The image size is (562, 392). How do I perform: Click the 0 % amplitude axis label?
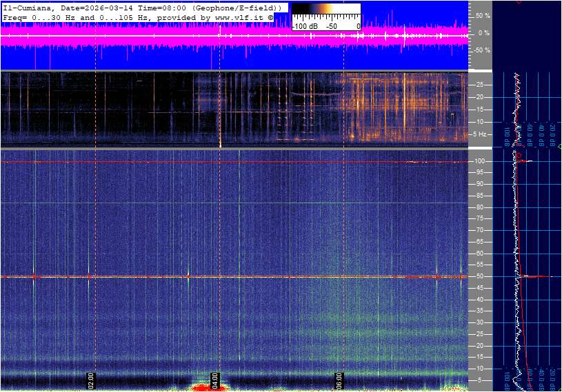[x=483, y=33]
